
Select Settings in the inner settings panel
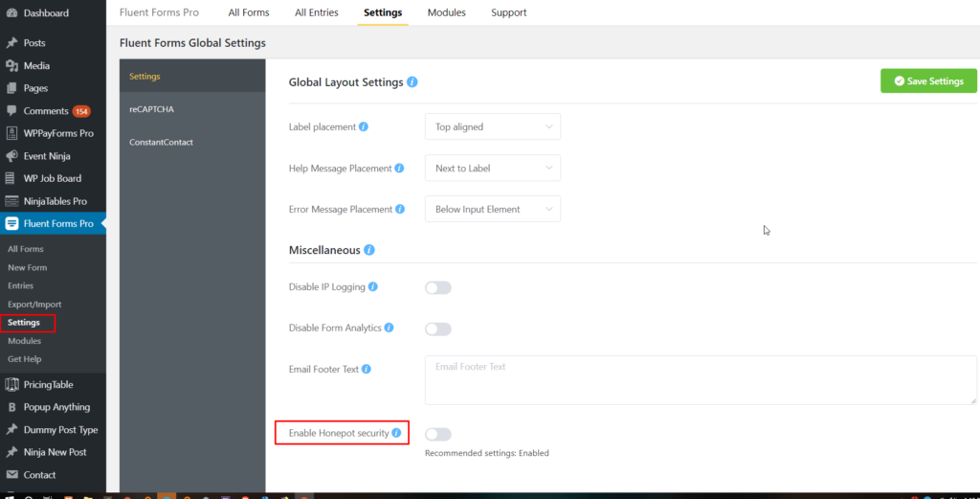(x=192, y=77)
